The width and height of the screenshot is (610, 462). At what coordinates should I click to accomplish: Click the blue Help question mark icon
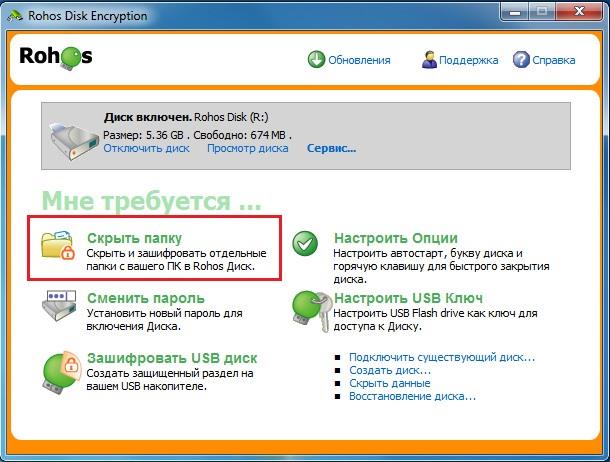click(521, 60)
